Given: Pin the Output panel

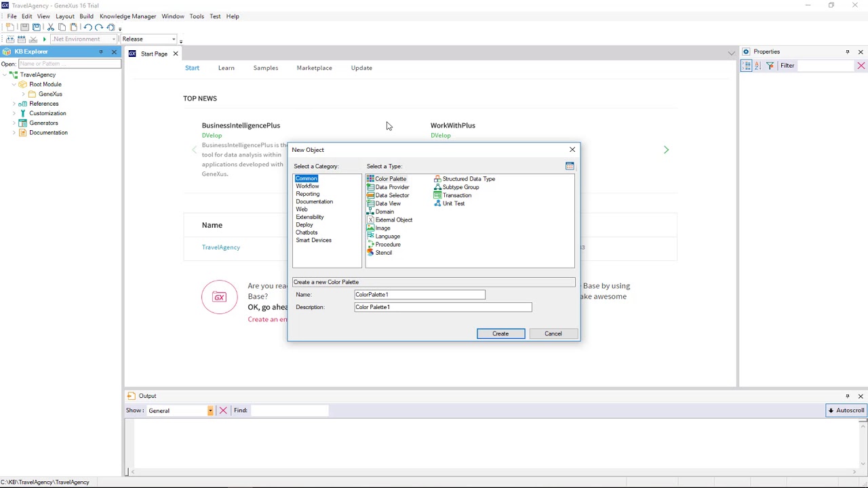Looking at the screenshot, I should point(848,396).
